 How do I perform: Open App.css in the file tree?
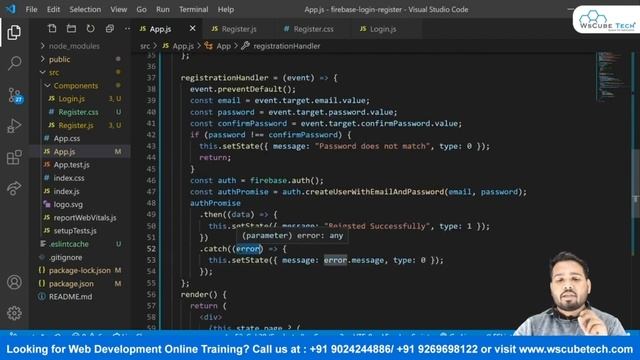click(80, 138)
